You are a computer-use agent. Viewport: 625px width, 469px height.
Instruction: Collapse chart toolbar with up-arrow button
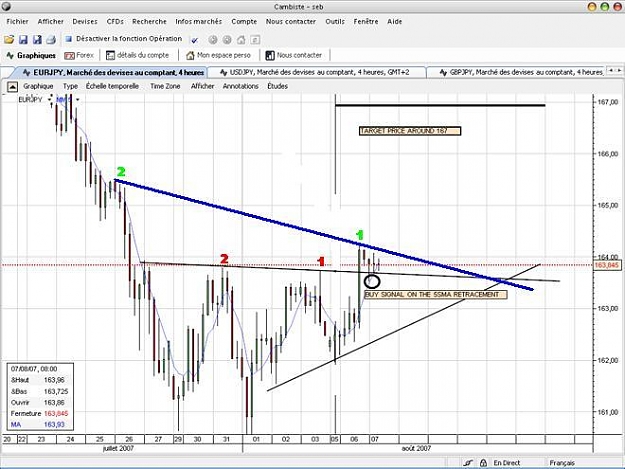pyautogui.click(x=12, y=86)
